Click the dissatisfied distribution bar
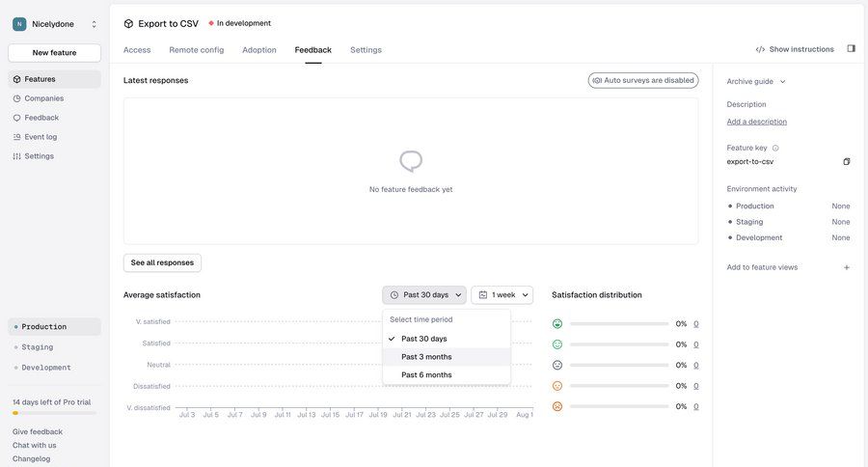 (x=619, y=386)
